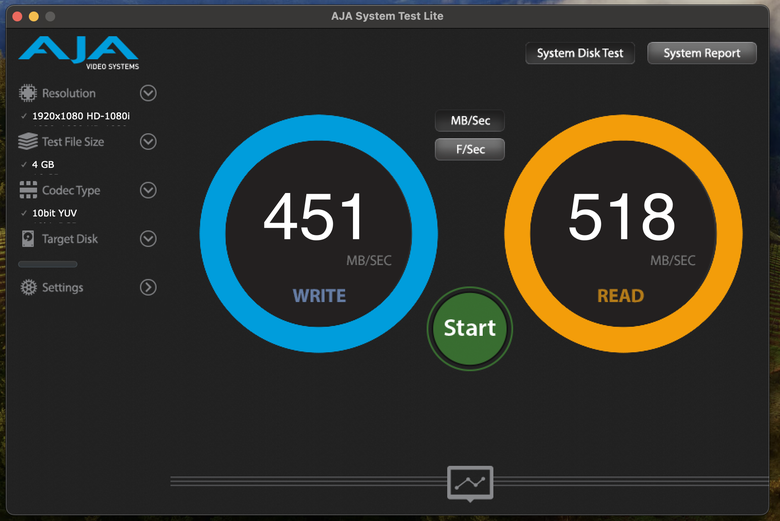Click the Test File Size layers icon
The image size is (780, 521).
28,141
